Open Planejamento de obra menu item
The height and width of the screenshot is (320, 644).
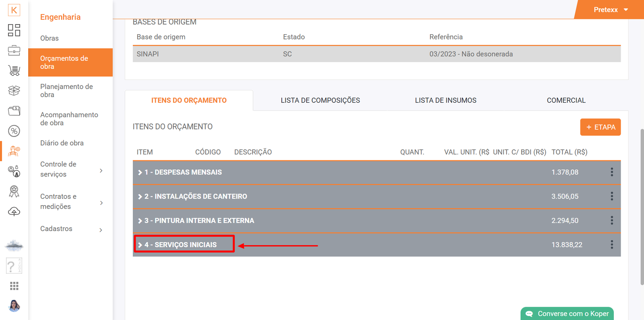click(x=66, y=91)
